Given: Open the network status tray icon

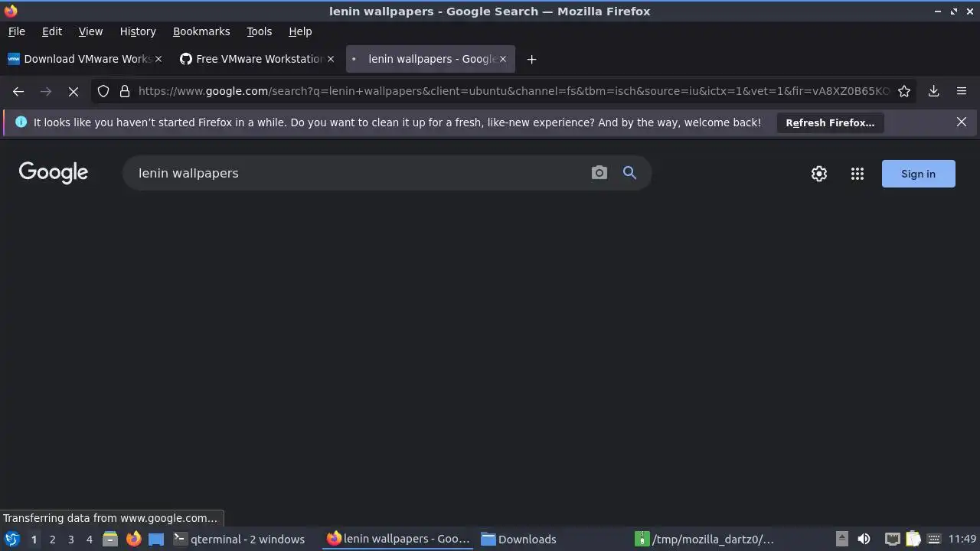Looking at the screenshot, I should point(892,539).
